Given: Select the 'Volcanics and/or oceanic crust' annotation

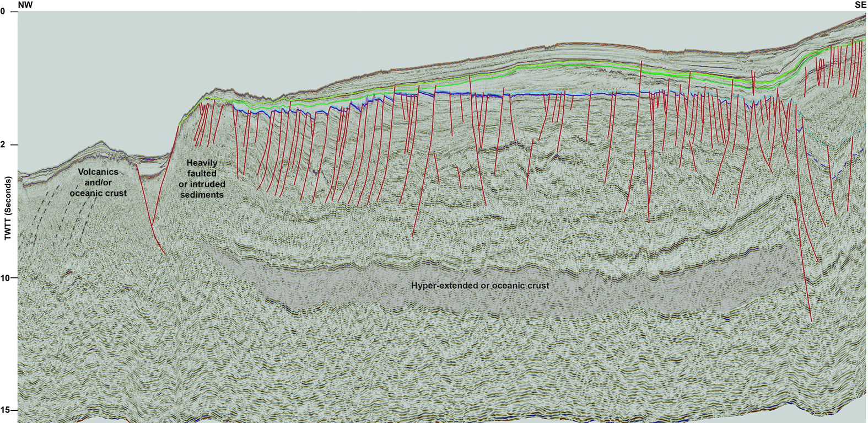Looking at the screenshot, I should [x=98, y=183].
